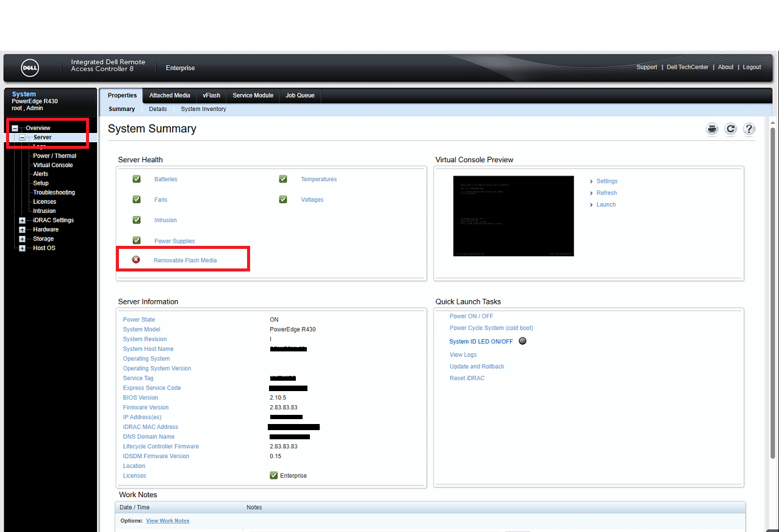
Task: Click the Support link in header
Action: tap(647, 67)
